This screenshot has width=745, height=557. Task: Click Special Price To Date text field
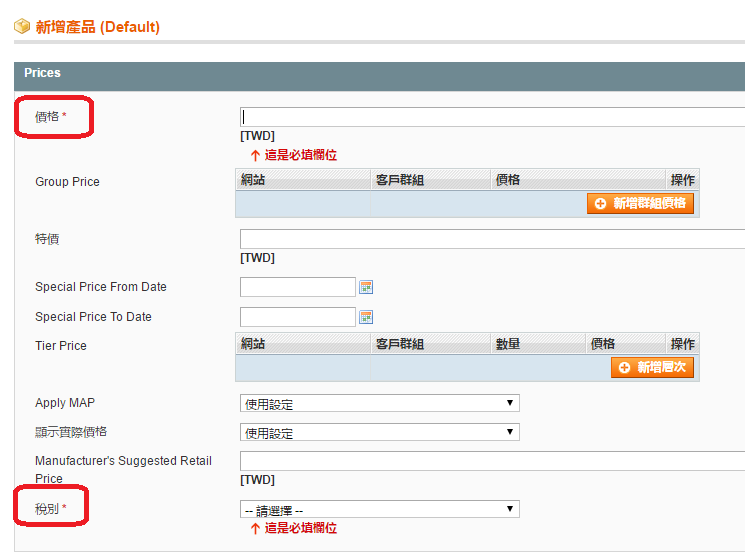[298, 318]
